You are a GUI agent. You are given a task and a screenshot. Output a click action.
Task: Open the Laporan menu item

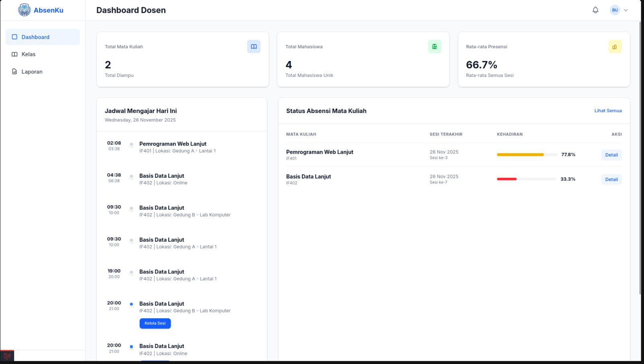click(x=43, y=72)
